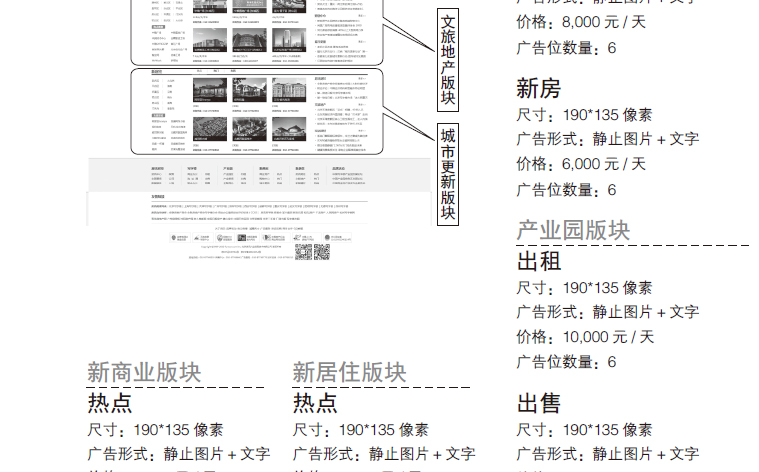Select the 文旅地产版块 callout label
The width and height of the screenshot is (759, 472).
pos(447,58)
